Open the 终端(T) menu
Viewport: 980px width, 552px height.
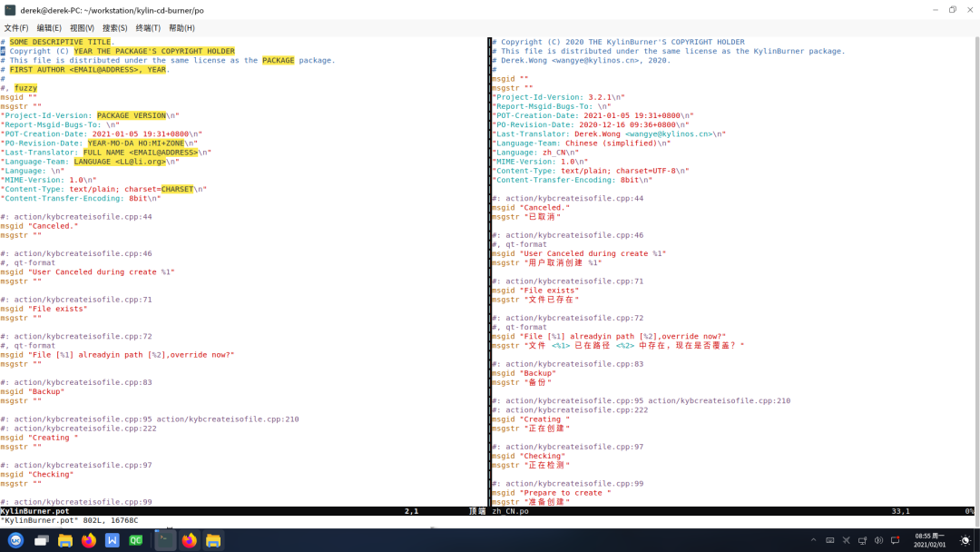pyautogui.click(x=148, y=28)
